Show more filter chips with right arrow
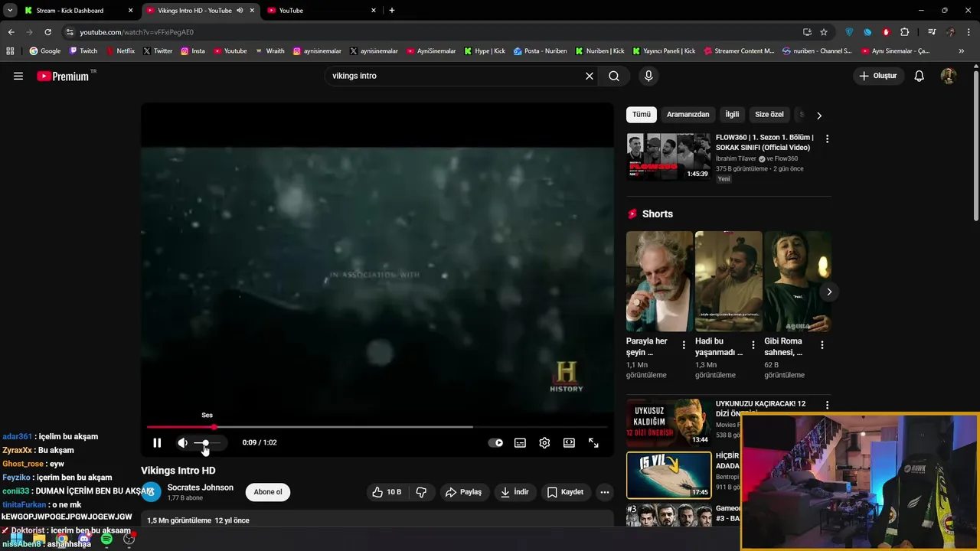The width and height of the screenshot is (980, 551). (x=819, y=116)
